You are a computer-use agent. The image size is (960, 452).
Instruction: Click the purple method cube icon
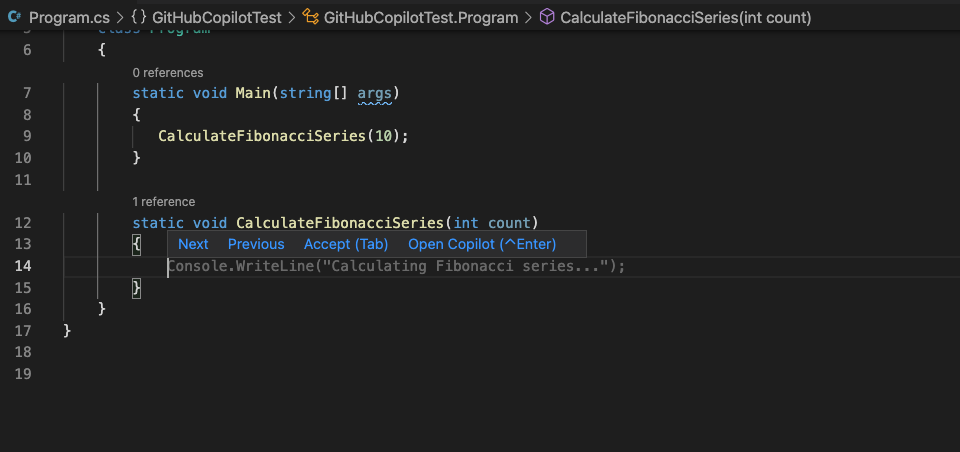pyautogui.click(x=547, y=18)
